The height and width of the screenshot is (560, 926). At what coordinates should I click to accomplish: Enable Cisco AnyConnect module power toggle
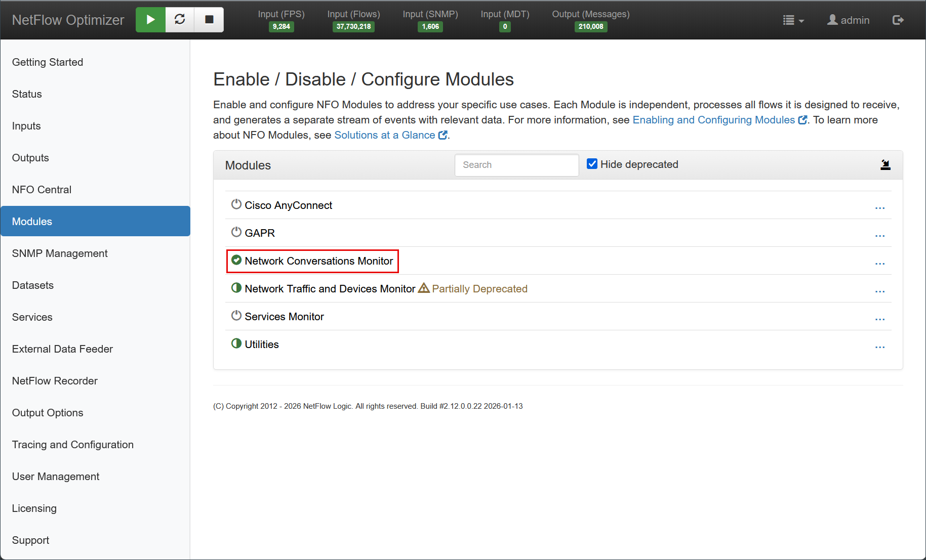click(x=236, y=204)
